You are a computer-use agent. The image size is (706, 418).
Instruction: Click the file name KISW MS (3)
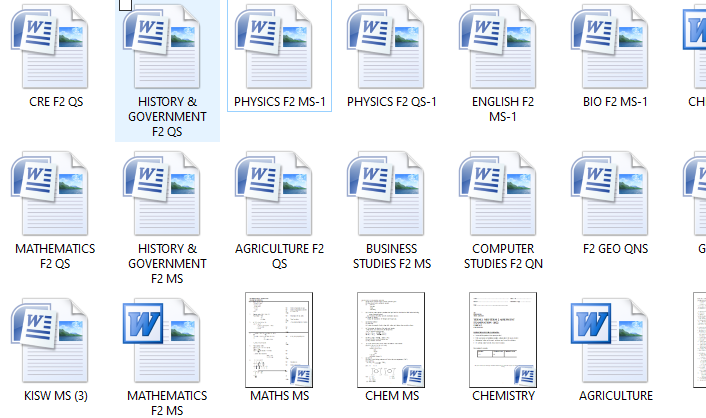(56, 395)
